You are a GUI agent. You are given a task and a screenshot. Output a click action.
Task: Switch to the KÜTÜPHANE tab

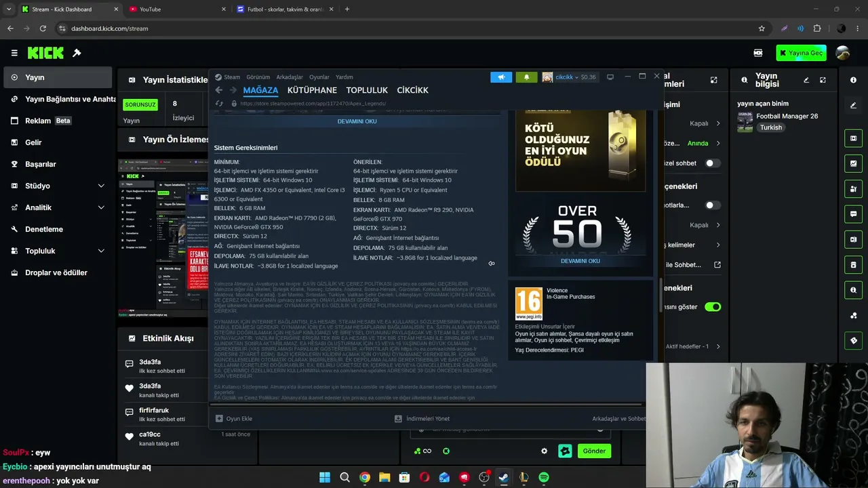click(x=312, y=90)
